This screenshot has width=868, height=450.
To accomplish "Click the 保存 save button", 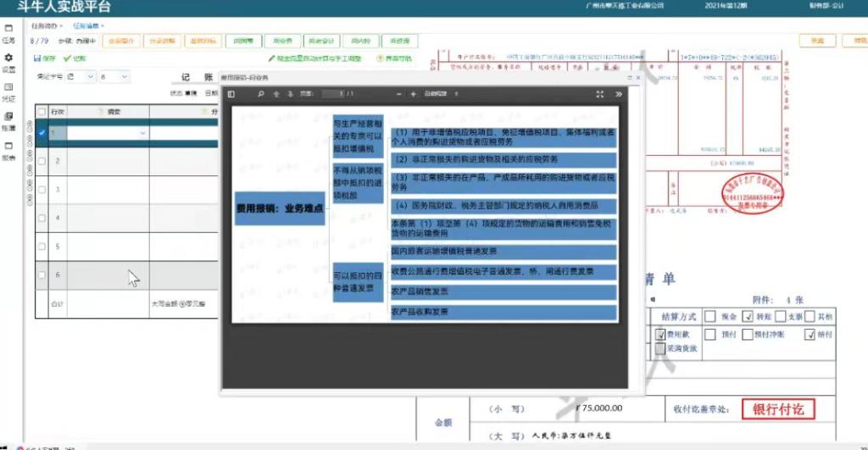I will 45,58.
